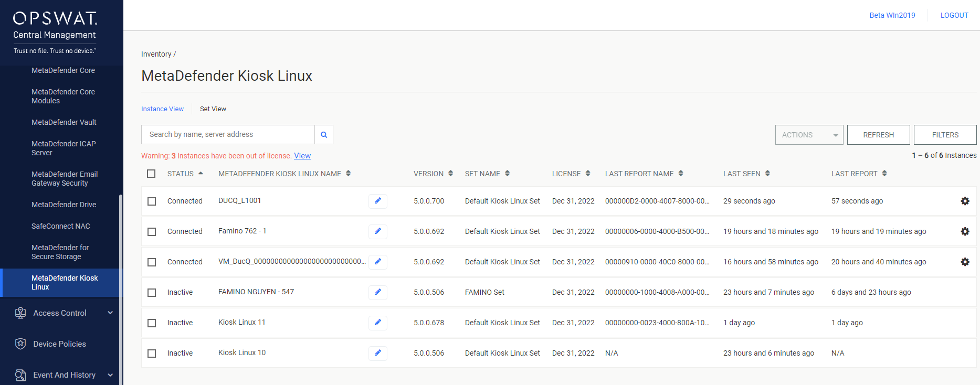The width and height of the screenshot is (980, 385).
Task: Click the Device Policies shield icon
Action: 20,344
